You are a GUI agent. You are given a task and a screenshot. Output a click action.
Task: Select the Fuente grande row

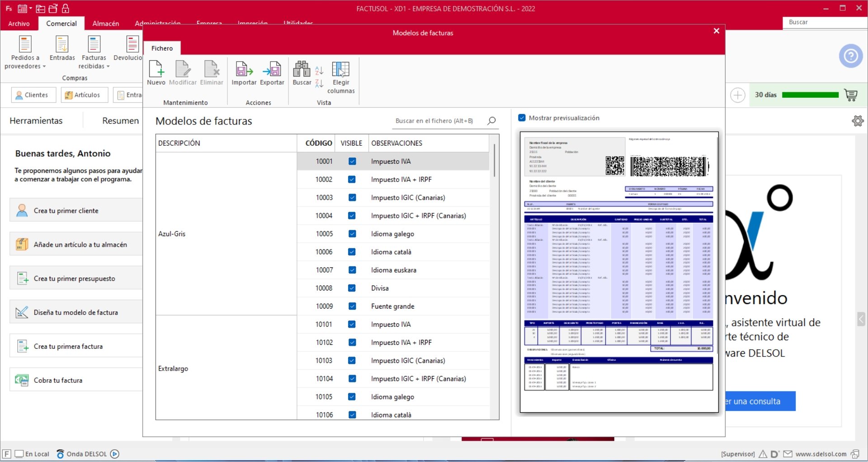point(393,306)
